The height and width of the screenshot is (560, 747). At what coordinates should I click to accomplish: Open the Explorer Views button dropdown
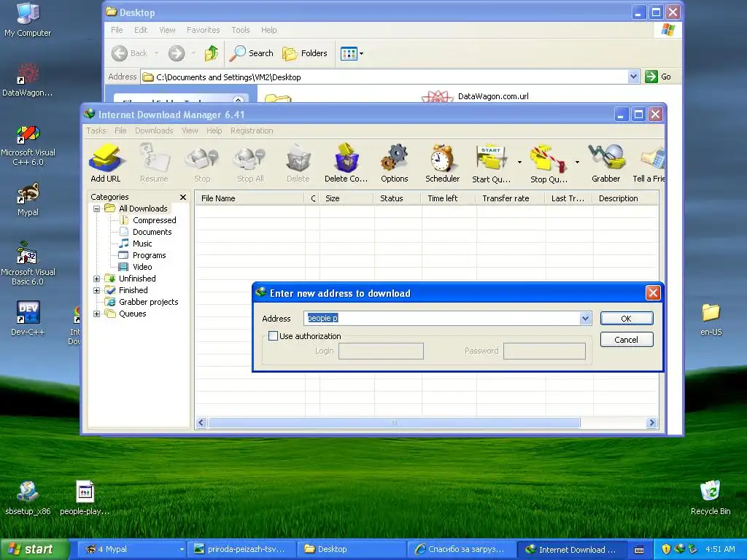point(361,53)
